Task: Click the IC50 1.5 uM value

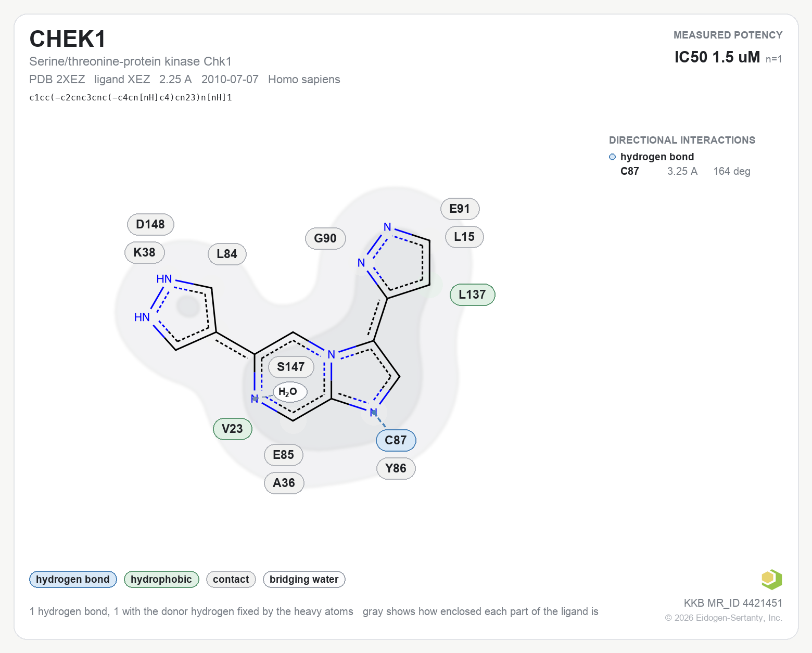Action: (717, 57)
